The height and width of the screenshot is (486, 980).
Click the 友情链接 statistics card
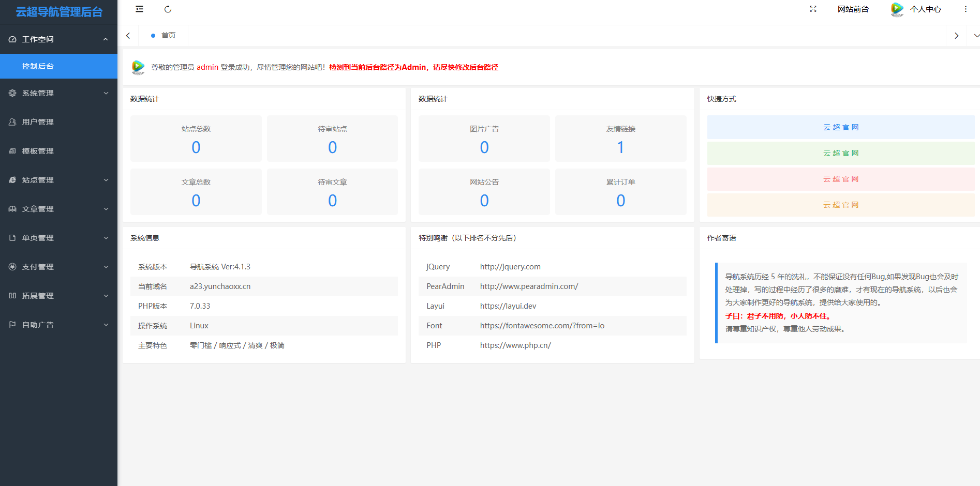point(620,139)
